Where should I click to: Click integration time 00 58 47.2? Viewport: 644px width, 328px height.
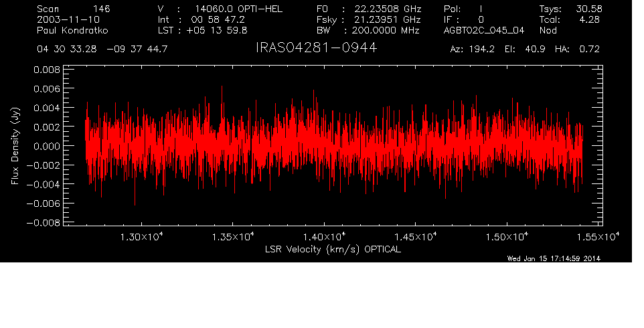click(218, 19)
